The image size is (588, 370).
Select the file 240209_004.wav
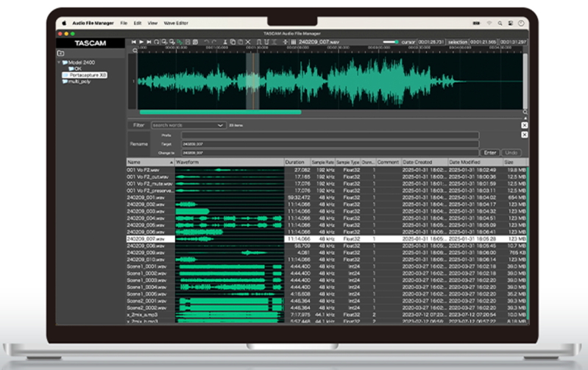coord(146,218)
